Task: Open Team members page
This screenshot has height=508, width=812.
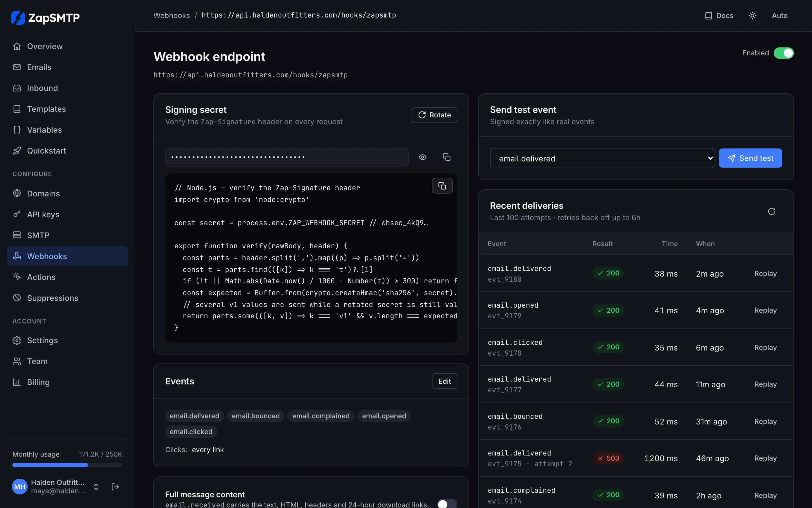Action: coord(67,361)
